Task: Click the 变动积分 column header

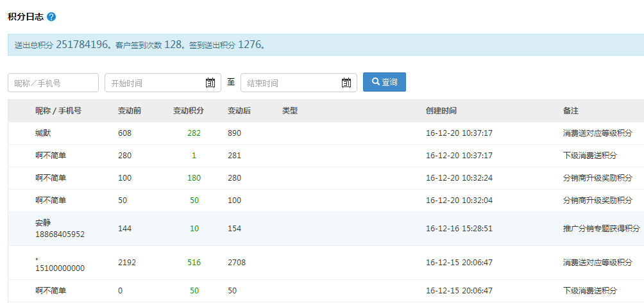Action: 189,111
